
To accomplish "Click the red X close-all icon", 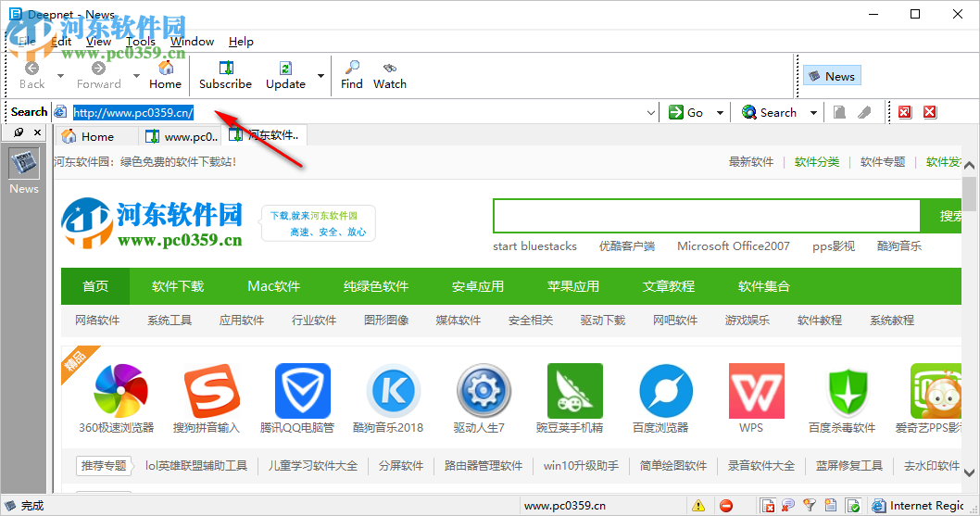I will (930, 113).
